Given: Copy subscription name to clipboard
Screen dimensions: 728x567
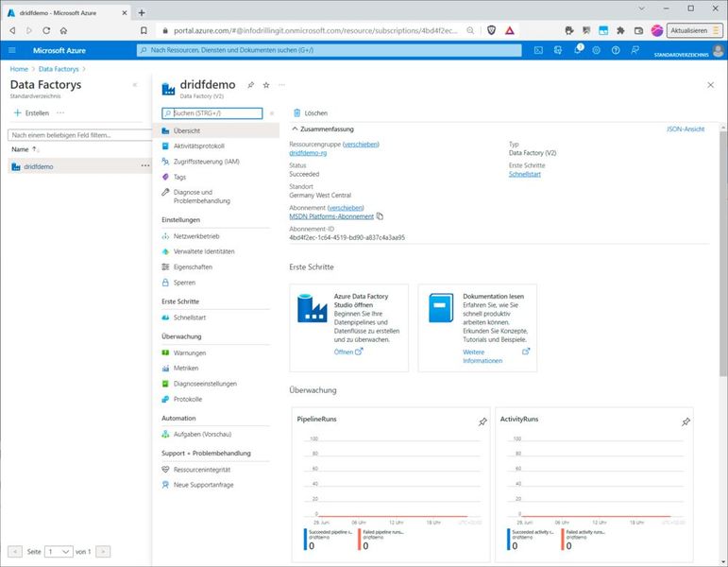Looking at the screenshot, I should click(380, 216).
